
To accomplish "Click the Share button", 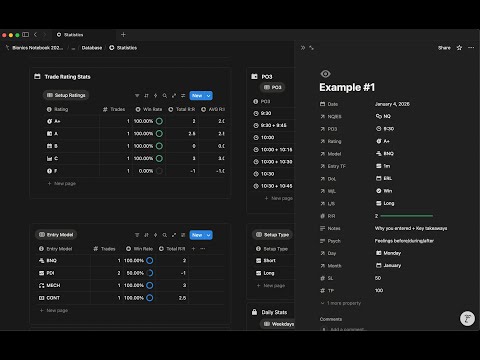I will click(x=444, y=48).
